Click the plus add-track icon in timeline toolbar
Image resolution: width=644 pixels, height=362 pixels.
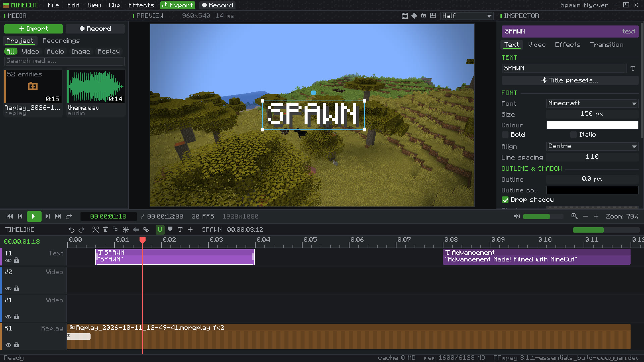tap(190, 230)
